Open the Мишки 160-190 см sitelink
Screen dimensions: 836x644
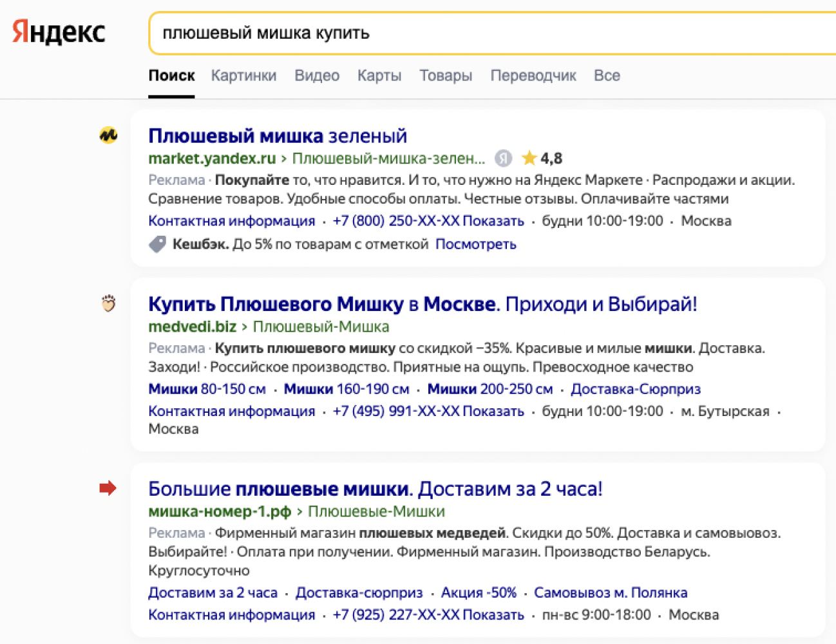click(347, 389)
